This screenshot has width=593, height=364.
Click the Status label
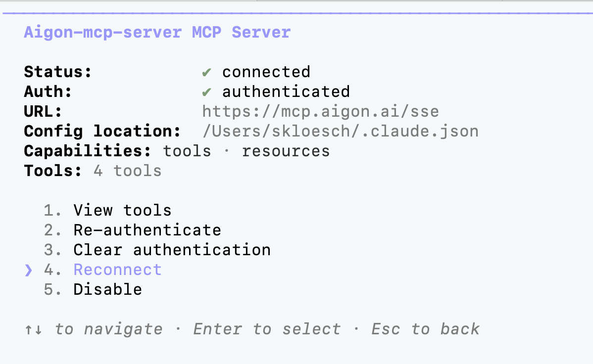coord(57,71)
